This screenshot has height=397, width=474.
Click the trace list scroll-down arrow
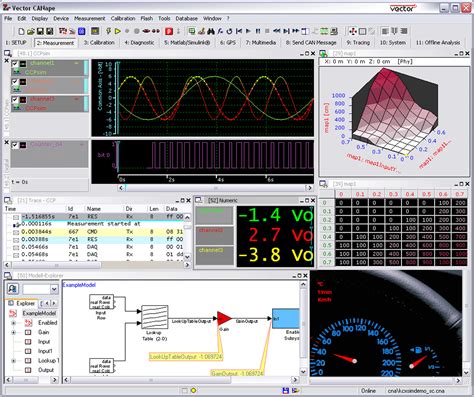187,257
